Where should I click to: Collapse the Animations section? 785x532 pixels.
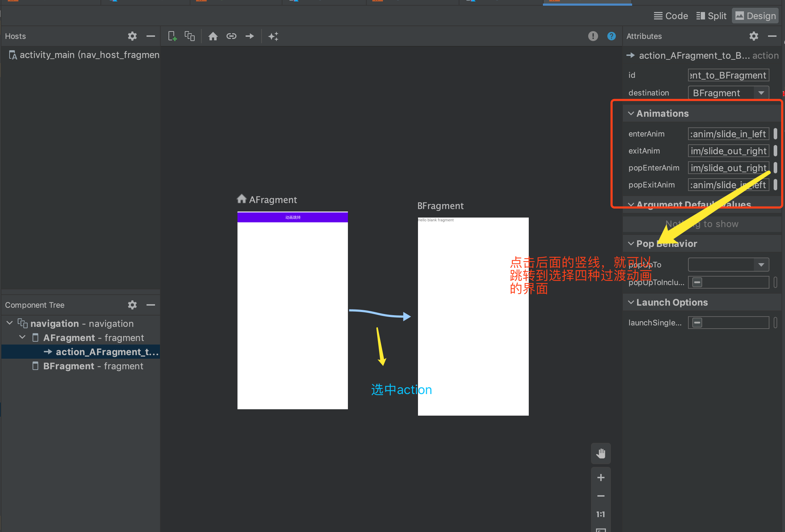[631, 113]
